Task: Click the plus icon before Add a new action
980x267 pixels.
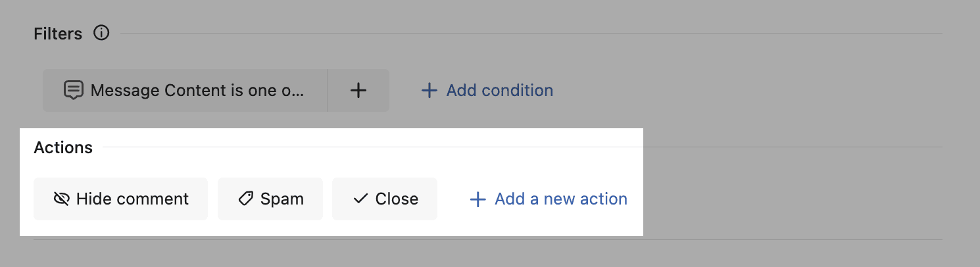Action: (x=478, y=199)
